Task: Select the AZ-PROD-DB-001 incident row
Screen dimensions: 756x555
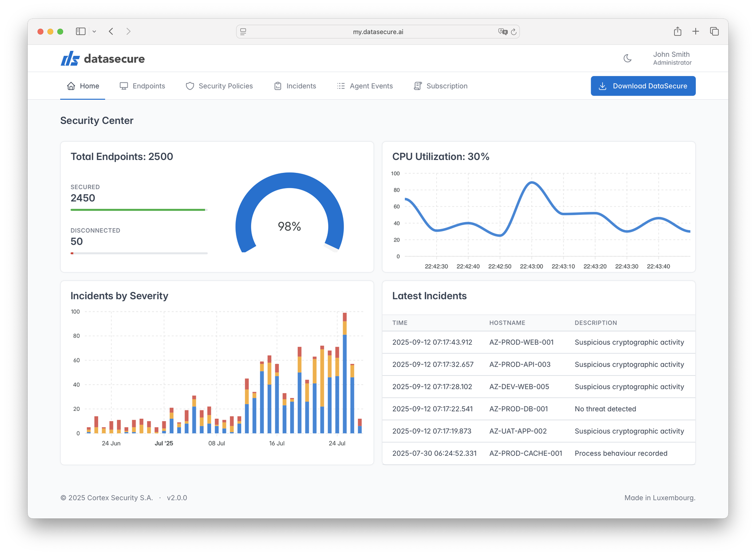Action: point(538,409)
